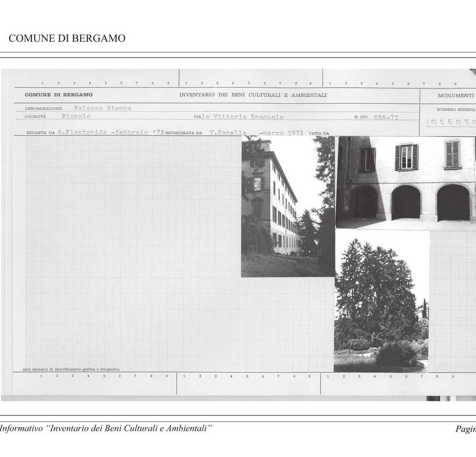Viewport: 476px width, 457px height.
Task: Click the DENOMINAZIONE label
Action: coord(43,109)
